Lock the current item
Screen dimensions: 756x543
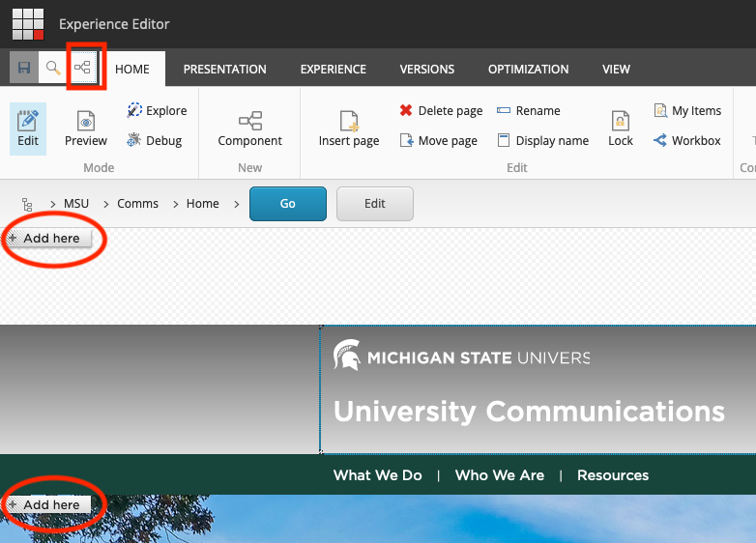(x=621, y=129)
